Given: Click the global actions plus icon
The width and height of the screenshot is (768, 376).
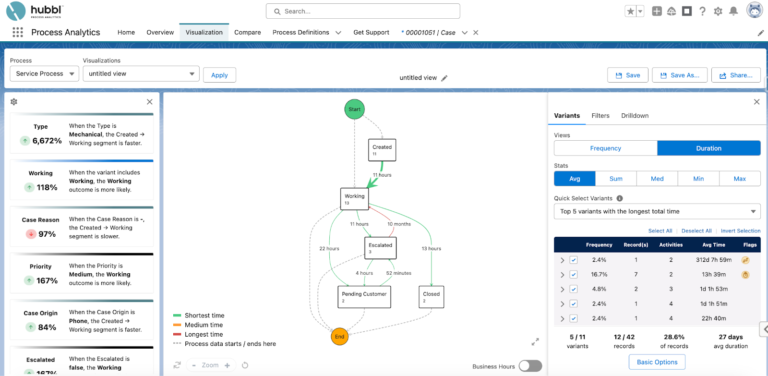Looking at the screenshot, I should pyautogui.click(x=657, y=11).
